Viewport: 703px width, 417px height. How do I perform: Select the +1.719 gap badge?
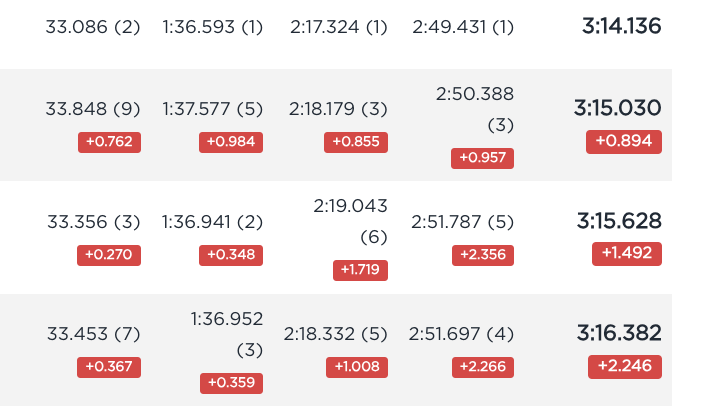pyautogui.click(x=360, y=270)
